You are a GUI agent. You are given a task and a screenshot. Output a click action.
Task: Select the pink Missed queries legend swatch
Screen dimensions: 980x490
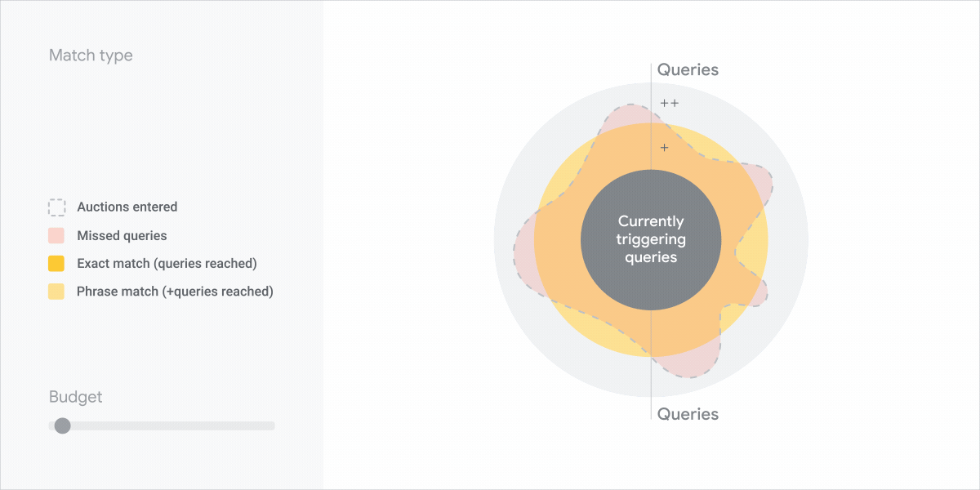pos(56,235)
